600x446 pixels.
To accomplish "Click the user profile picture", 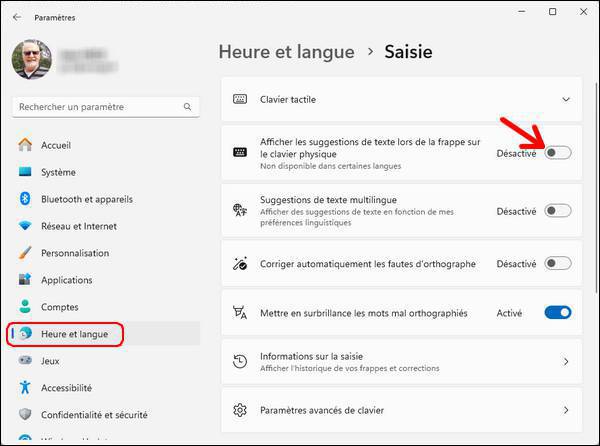I will pyautogui.click(x=32, y=59).
